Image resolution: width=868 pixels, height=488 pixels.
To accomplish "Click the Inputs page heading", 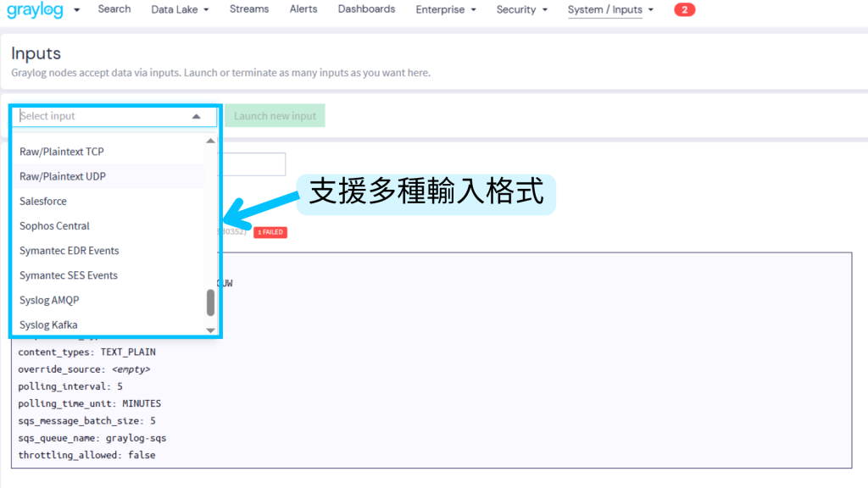I will [x=36, y=53].
